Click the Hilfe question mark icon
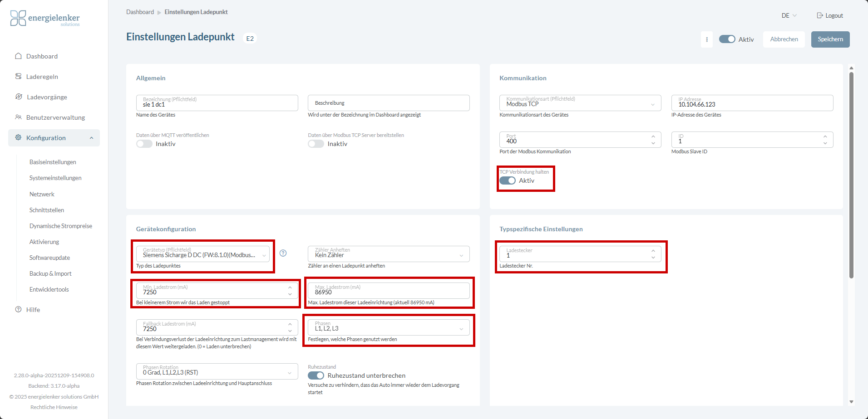Viewport: 868px width, 419px height. coord(18,309)
